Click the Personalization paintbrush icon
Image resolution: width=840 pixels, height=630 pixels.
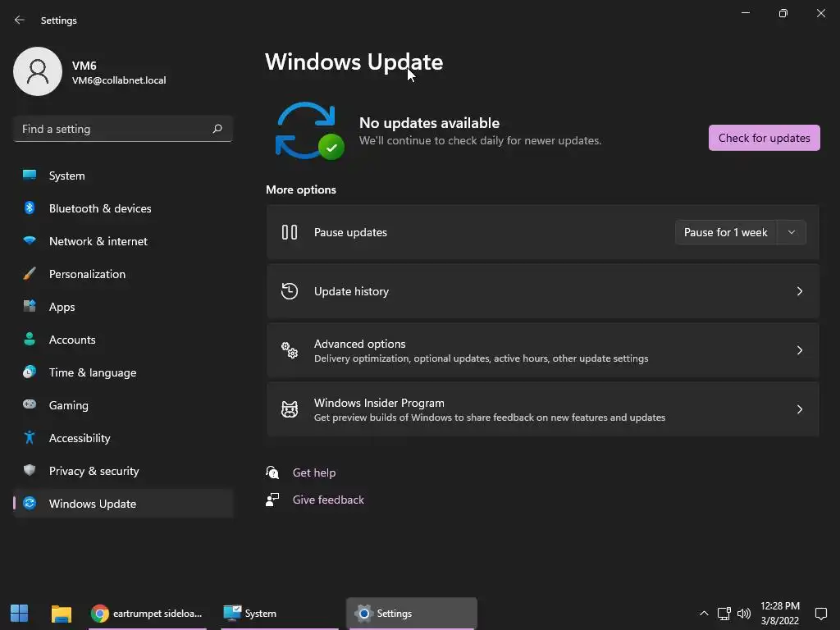(30, 274)
